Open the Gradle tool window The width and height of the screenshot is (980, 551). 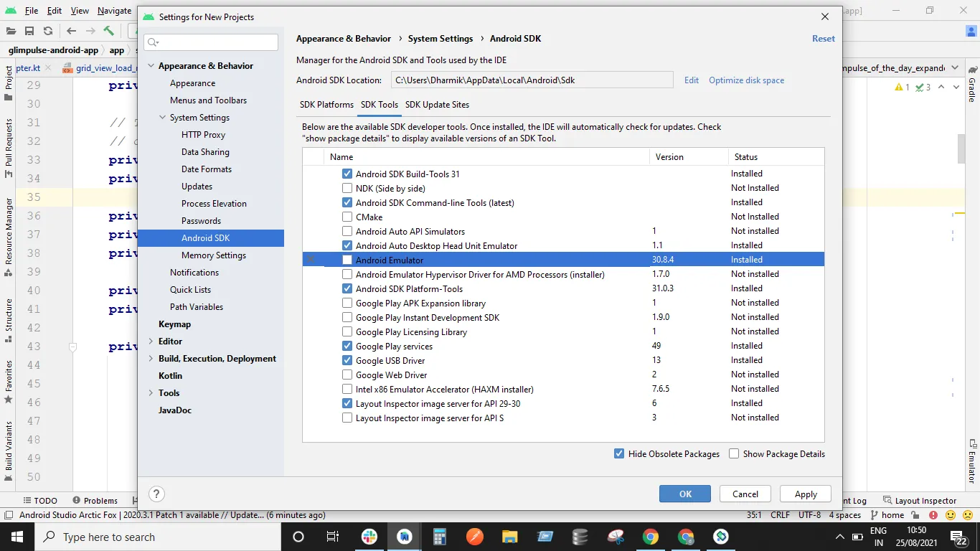972,85
